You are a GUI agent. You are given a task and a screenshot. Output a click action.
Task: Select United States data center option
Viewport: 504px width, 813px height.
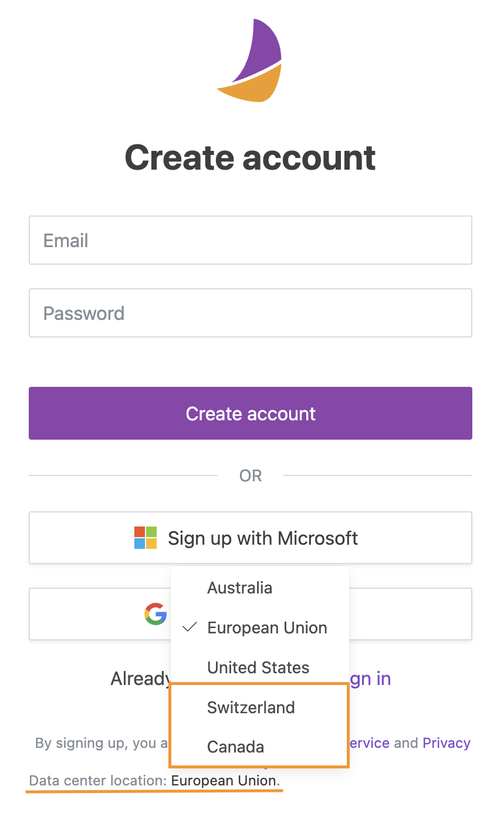pos(258,667)
